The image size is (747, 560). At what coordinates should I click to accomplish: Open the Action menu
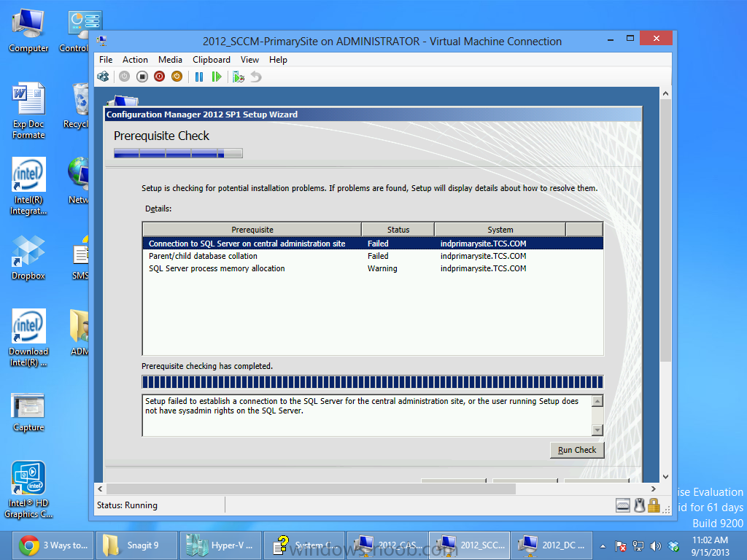click(135, 60)
